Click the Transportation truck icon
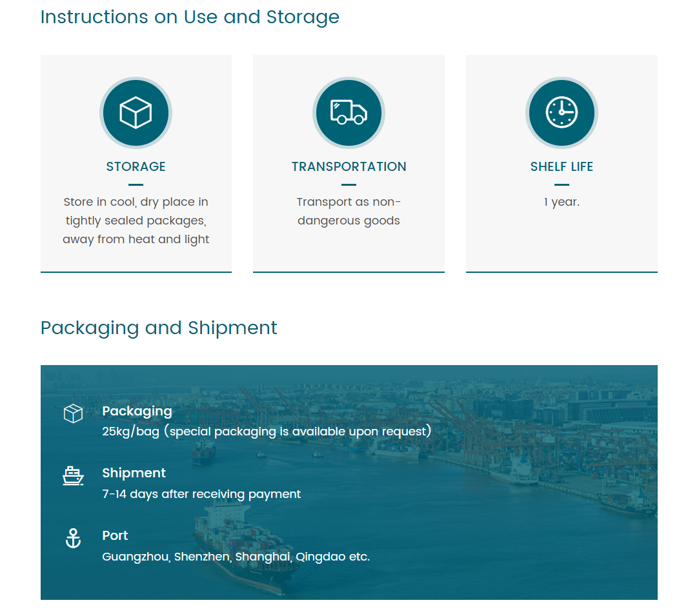 coord(349,113)
